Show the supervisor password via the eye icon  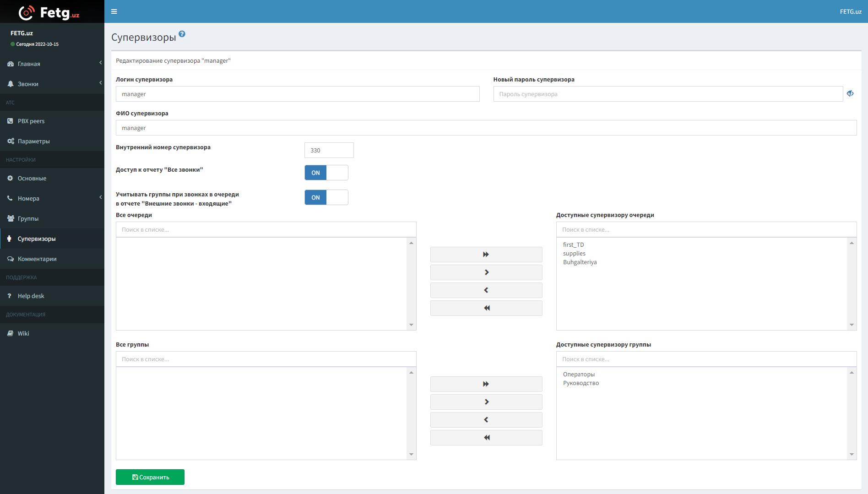[850, 93]
